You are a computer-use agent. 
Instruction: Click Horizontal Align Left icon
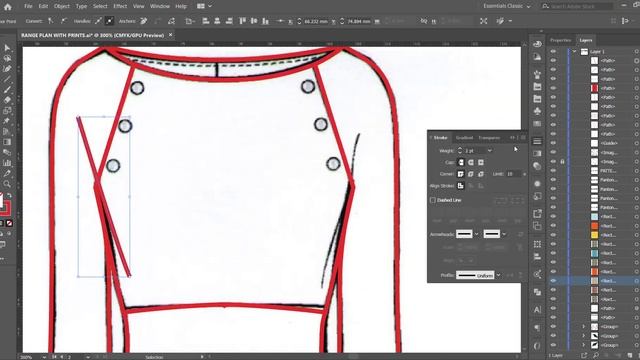pos(206,21)
